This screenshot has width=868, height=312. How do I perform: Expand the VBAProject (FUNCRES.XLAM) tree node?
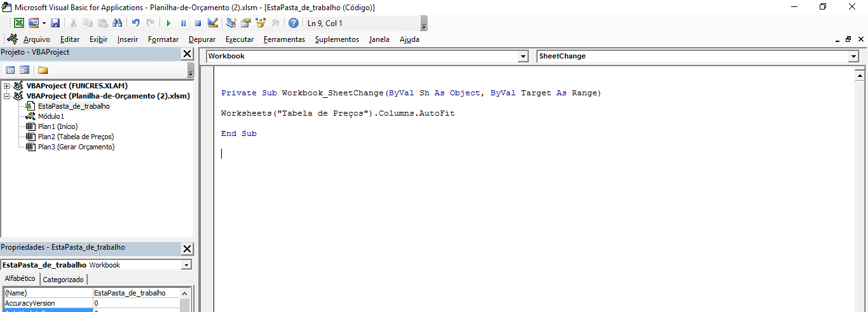(x=7, y=86)
